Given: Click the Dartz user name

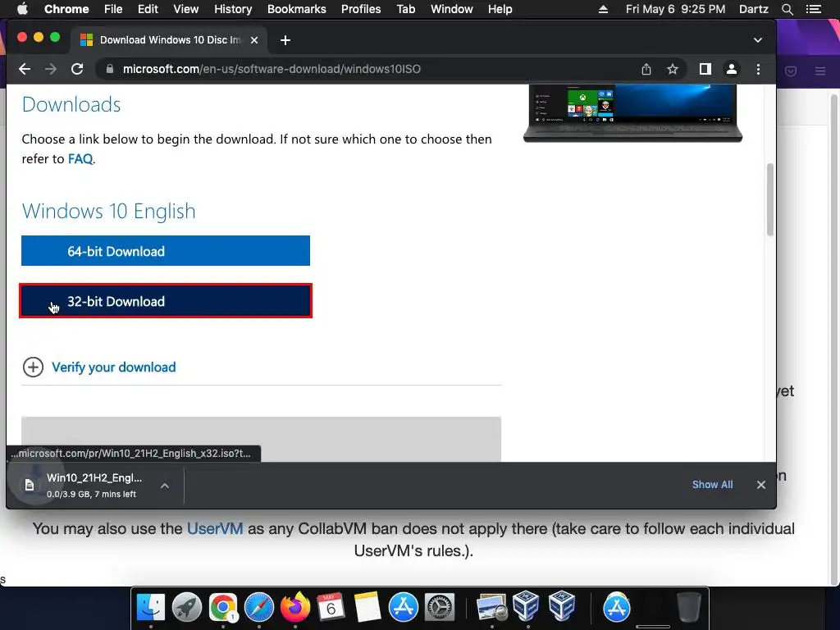Looking at the screenshot, I should (754, 9).
